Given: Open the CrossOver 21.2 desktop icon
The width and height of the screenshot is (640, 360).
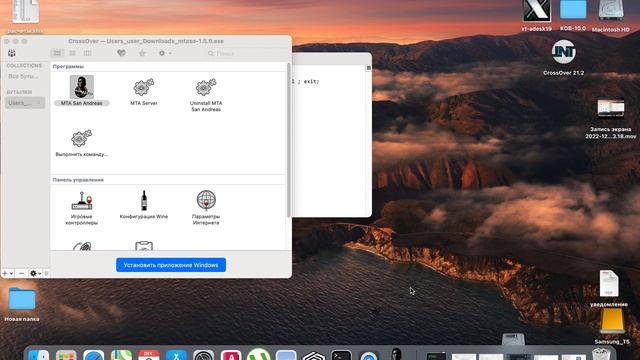Looking at the screenshot, I should point(564,52).
